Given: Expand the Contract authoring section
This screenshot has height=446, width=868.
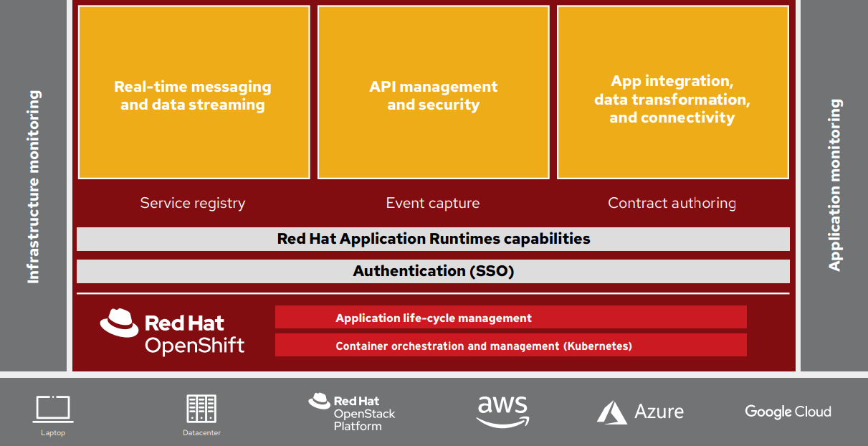Looking at the screenshot, I should pyautogui.click(x=672, y=203).
